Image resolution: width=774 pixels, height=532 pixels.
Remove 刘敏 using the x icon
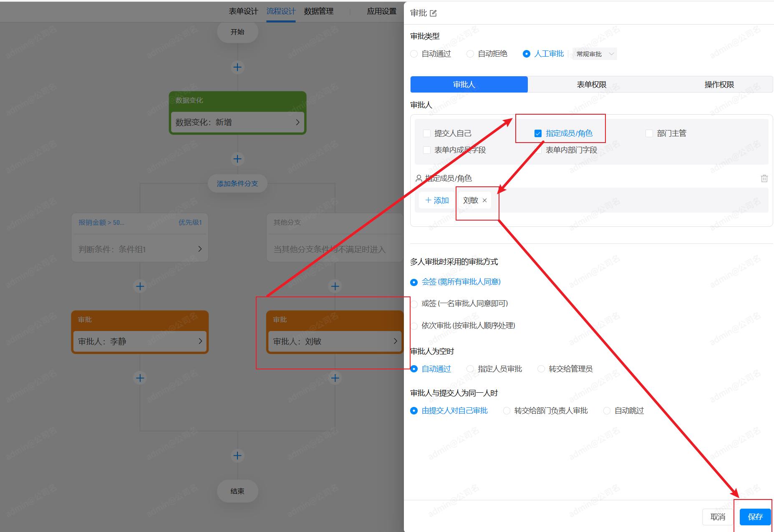484,201
